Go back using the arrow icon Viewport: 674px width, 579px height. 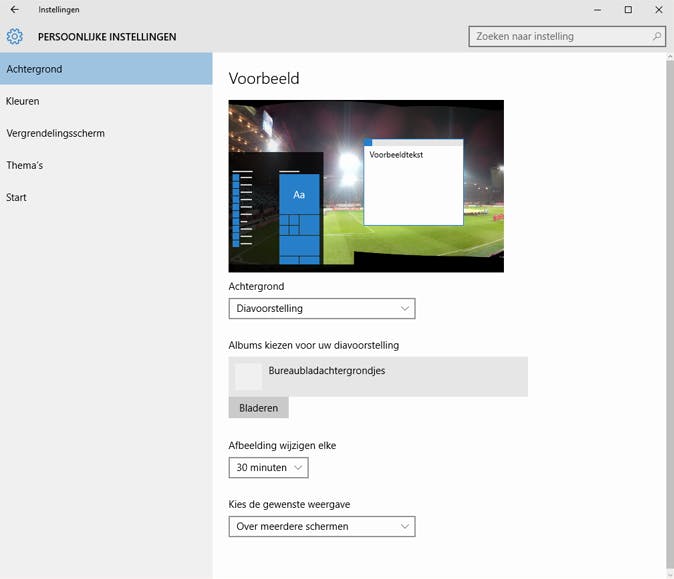(15, 9)
